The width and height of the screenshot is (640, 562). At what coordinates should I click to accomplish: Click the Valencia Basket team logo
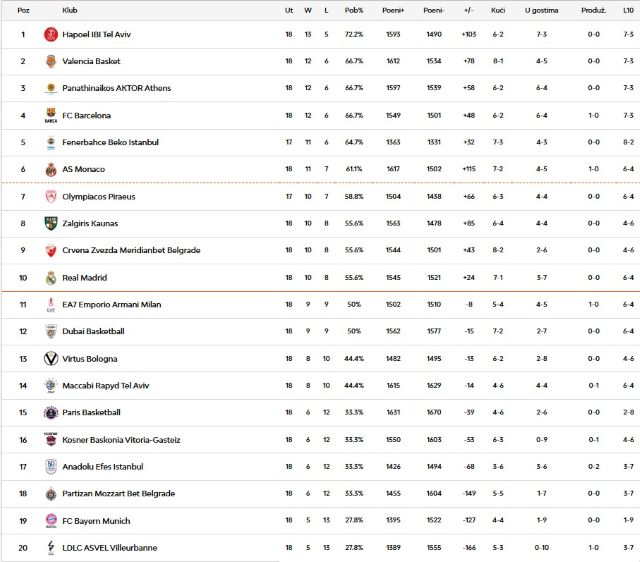(x=51, y=61)
